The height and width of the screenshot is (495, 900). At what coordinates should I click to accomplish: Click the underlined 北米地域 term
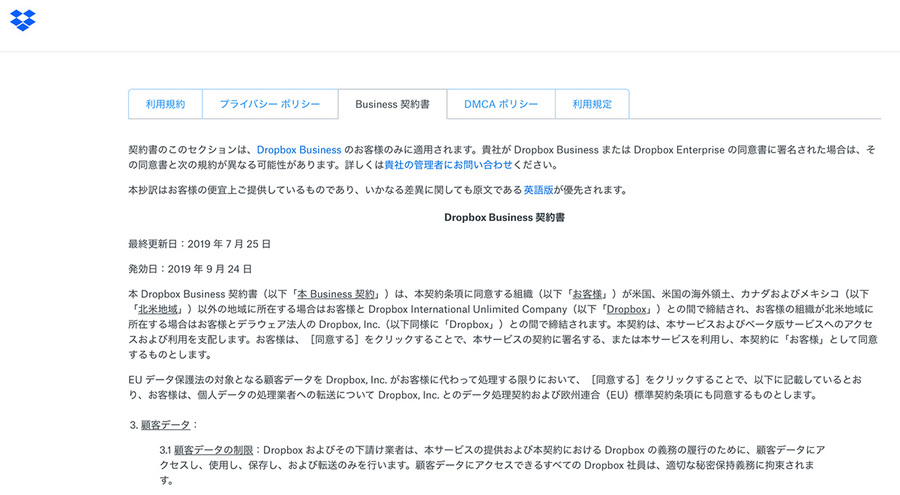[161, 310]
